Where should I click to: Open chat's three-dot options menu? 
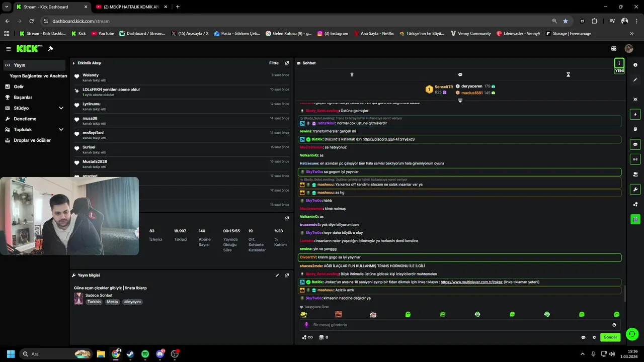tap(619, 63)
